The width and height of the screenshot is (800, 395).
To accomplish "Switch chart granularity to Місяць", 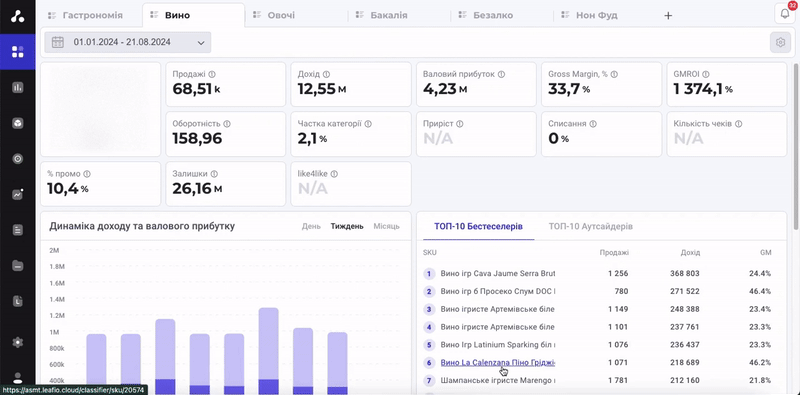I will click(386, 226).
